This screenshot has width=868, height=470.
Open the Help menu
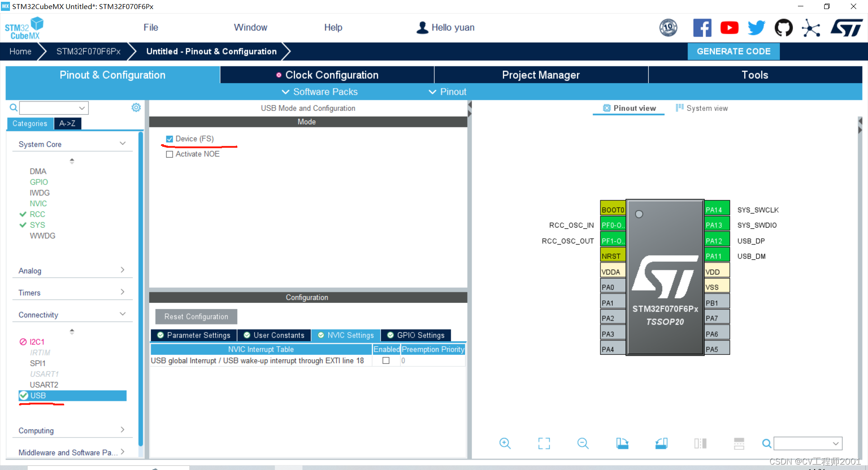[x=333, y=28]
